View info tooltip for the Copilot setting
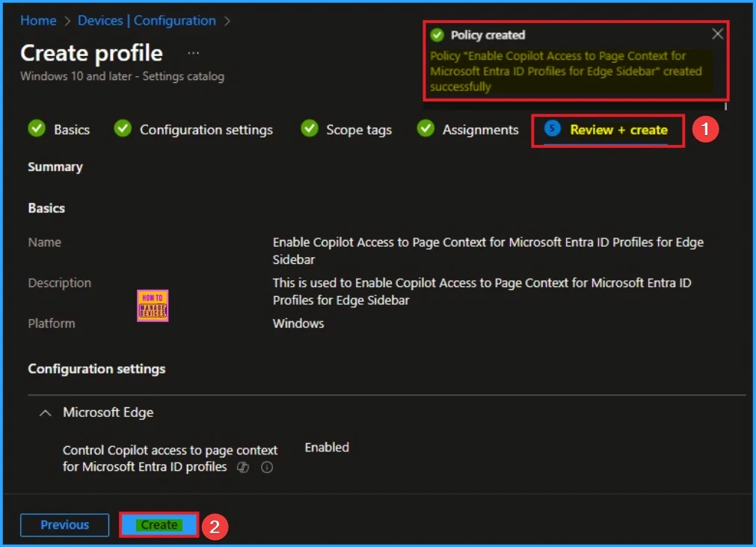 click(266, 469)
